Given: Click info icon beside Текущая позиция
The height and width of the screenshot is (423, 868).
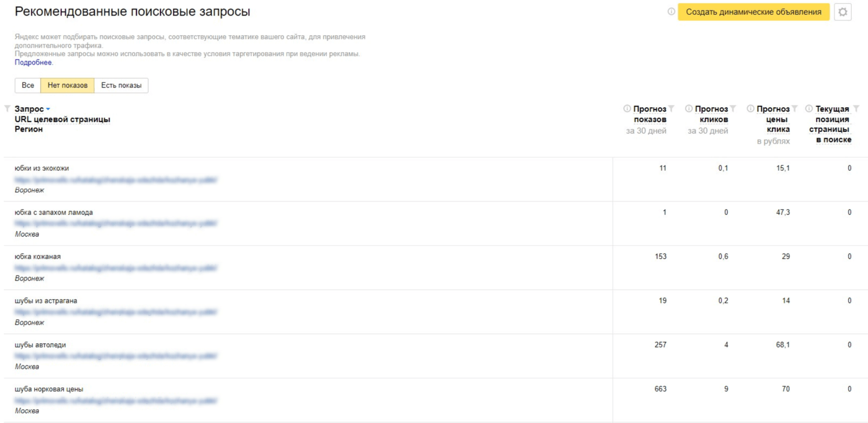Looking at the screenshot, I should click(809, 109).
